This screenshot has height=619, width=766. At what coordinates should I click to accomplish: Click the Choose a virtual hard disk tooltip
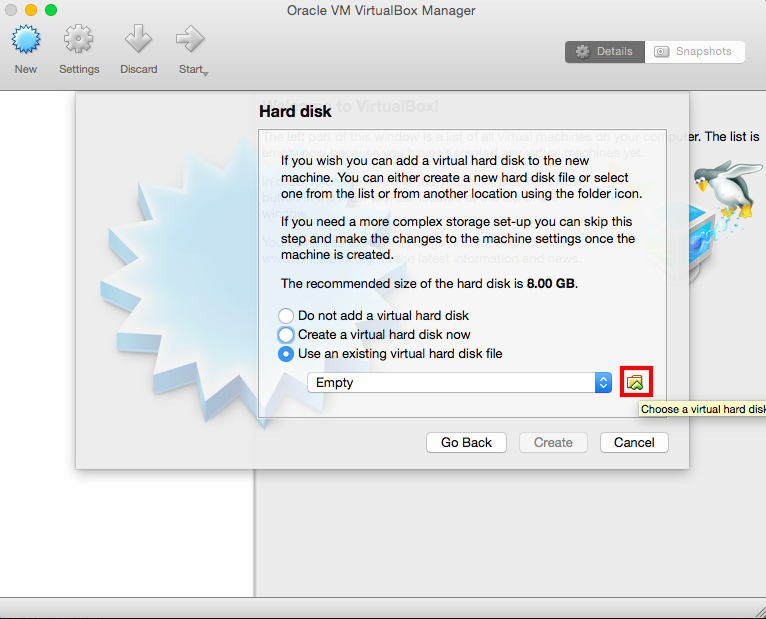coord(702,409)
